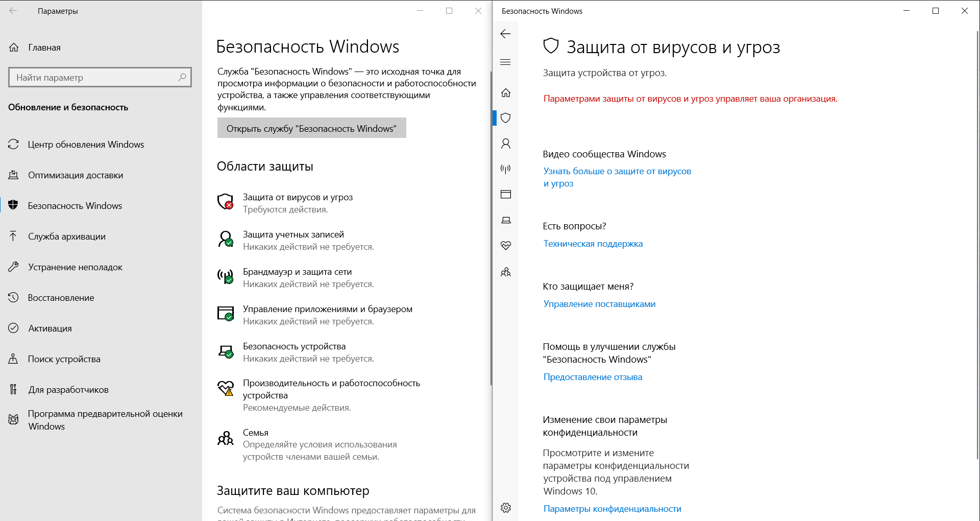Click the search magnifier in Найти параметр

point(182,77)
